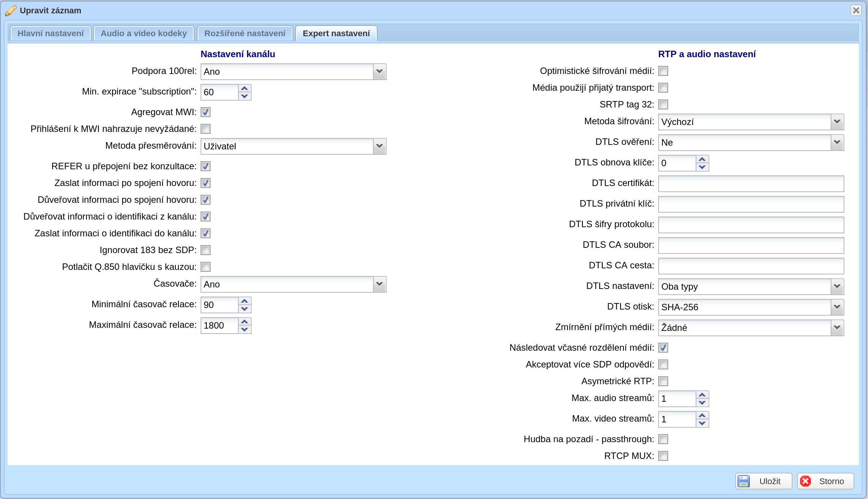Close the Upravit záznam dialog
868x499 pixels.
(856, 10)
